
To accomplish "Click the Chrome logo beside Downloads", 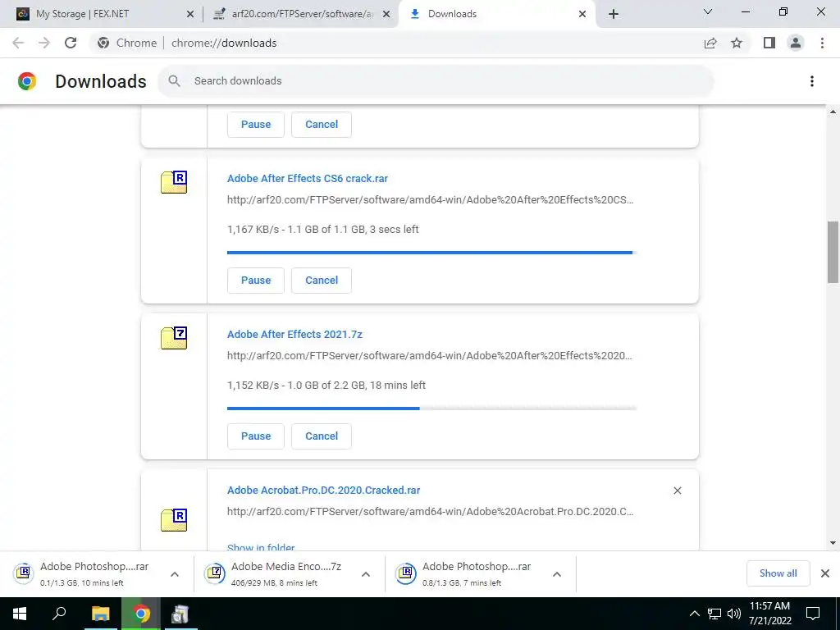I will [x=27, y=81].
